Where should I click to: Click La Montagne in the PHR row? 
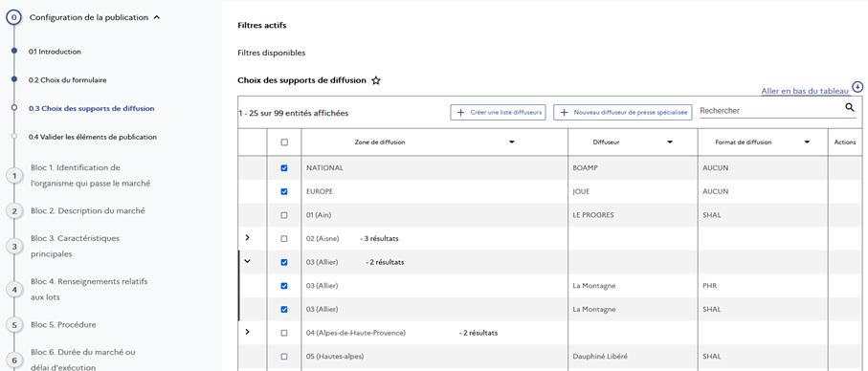pyautogui.click(x=594, y=286)
